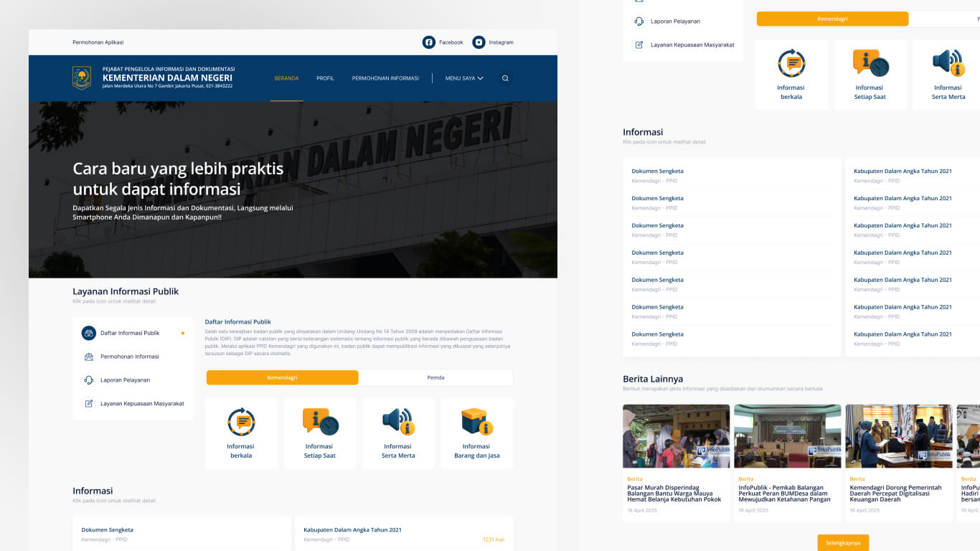The width and height of the screenshot is (980, 551).
Task: Select the Laporan Pelayanan sidebar icon
Action: [88, 380]
